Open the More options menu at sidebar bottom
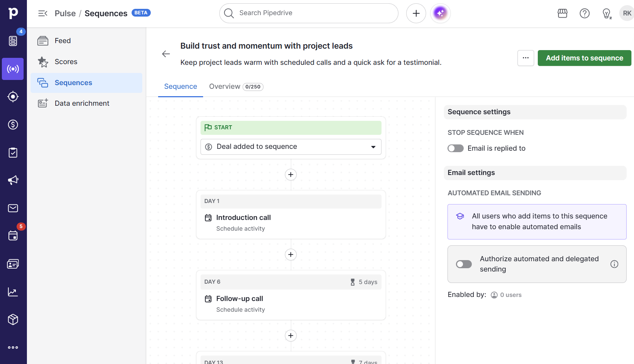The height and width of the screenshot is (364, 634). pyautogui.click(x=13, y=347)
